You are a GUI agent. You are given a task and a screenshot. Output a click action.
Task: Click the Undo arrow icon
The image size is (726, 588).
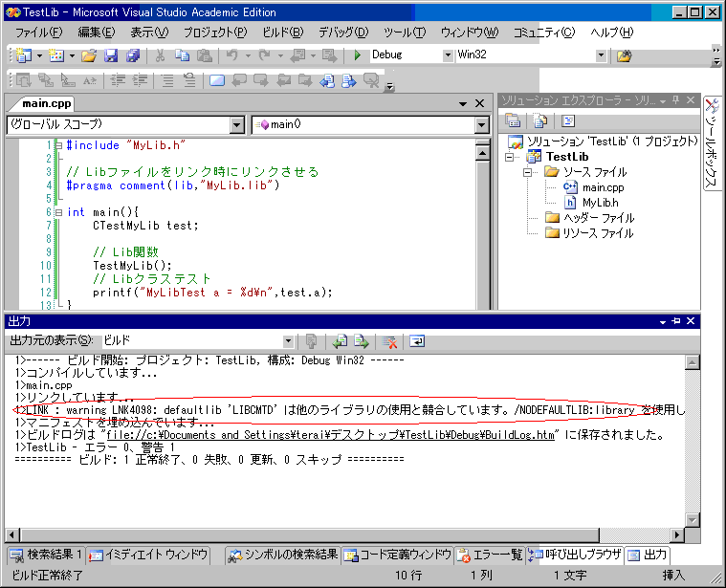tap(232, 55)
